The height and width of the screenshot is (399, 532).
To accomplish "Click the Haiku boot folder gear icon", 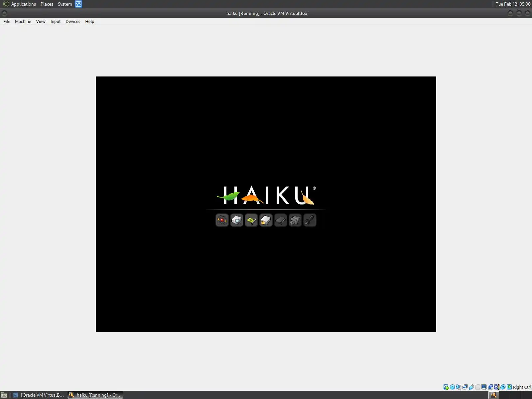I will click(295, 220).
